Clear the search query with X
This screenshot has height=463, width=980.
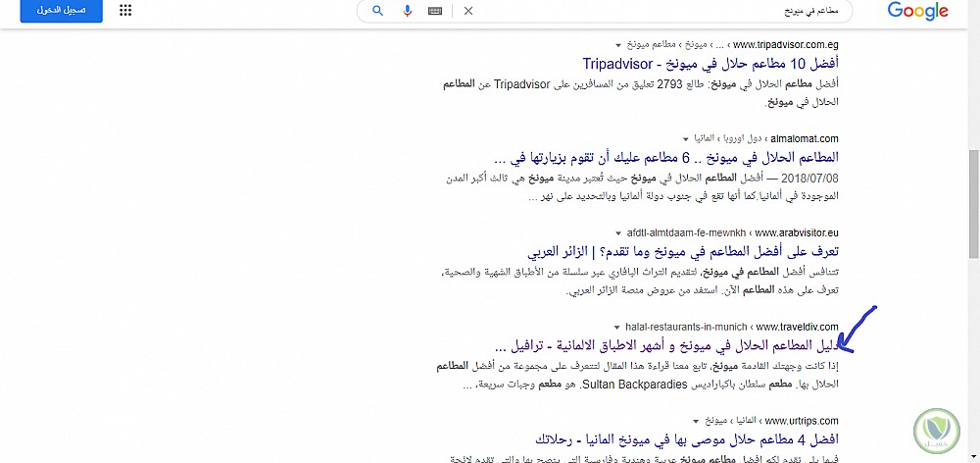point(468,11)
